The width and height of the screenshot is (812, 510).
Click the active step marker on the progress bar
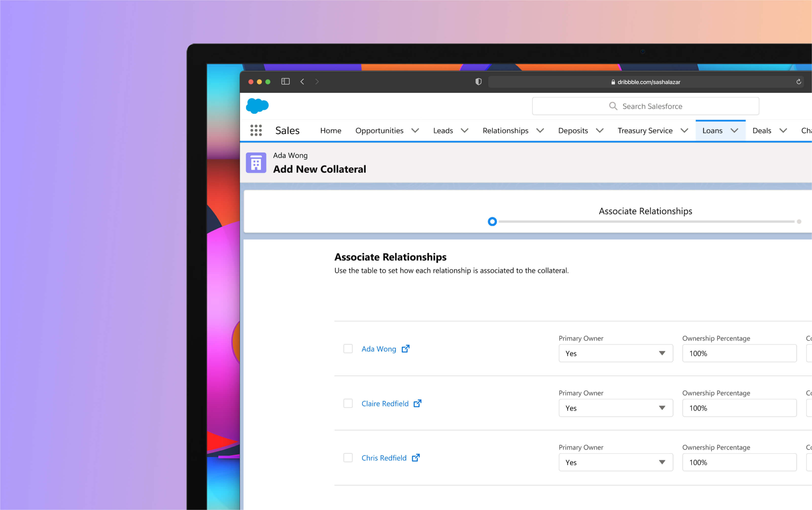pyautogui.click(x=492, y=222)
